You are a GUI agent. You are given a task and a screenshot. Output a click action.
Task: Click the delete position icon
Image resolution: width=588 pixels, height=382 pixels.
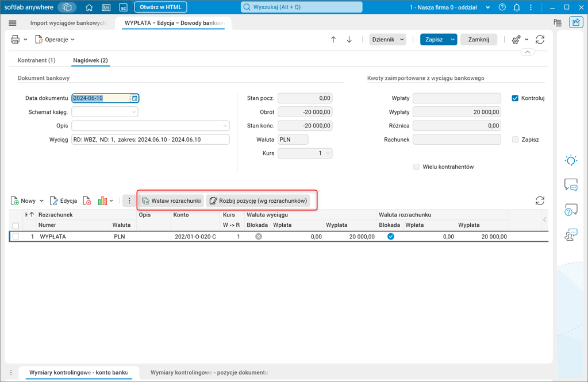coord(87,201)
